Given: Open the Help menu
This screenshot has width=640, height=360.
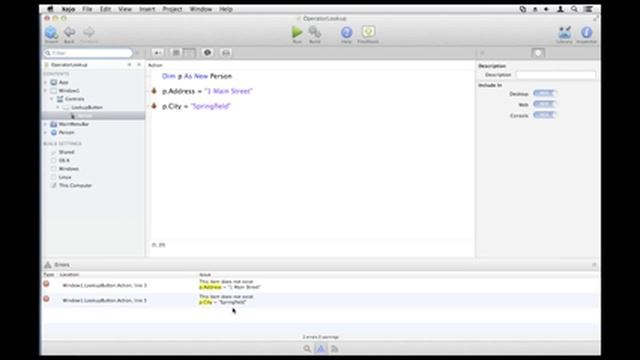Looking at the screenshot, I should [x=226, y=9].
